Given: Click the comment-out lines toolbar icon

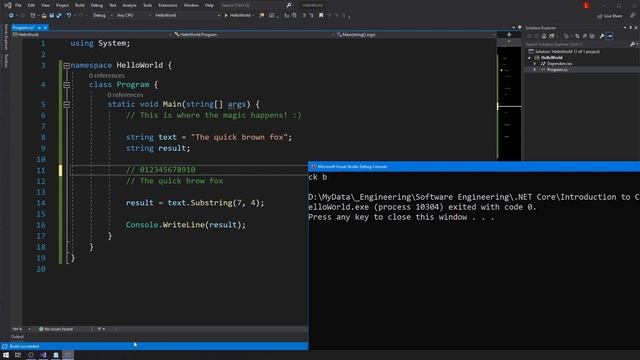Looking at the screenshot, I should click(x=304, y=16).
